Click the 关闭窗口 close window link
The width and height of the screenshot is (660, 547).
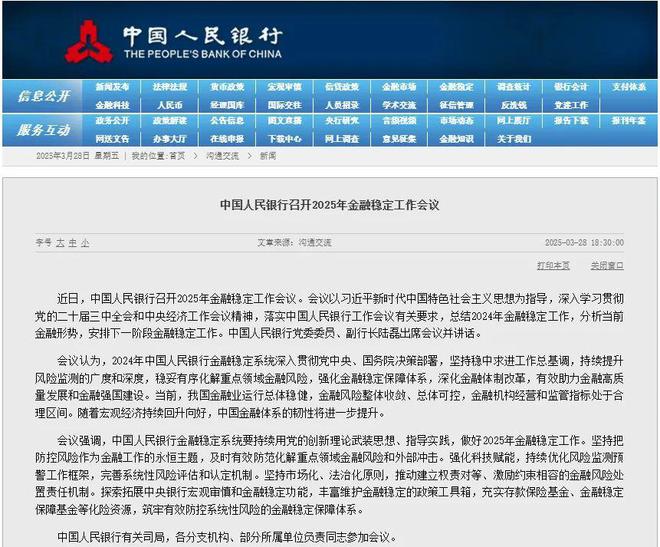coord(607,266)
